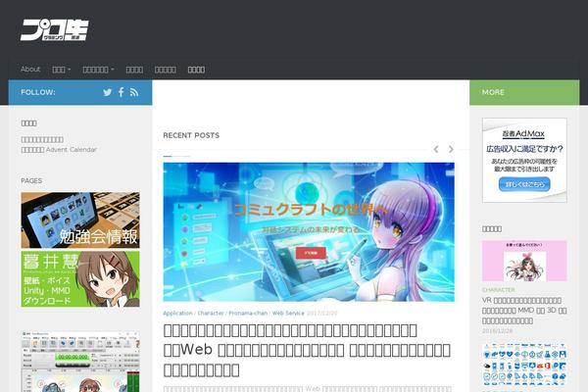Click the FOLLOW: label
Viewport: 588px width, 392px height.
pyautogui.click(x=38, y=92)
